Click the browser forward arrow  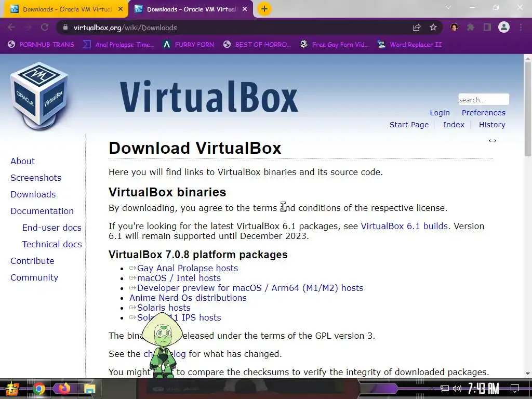coord(28,28)
